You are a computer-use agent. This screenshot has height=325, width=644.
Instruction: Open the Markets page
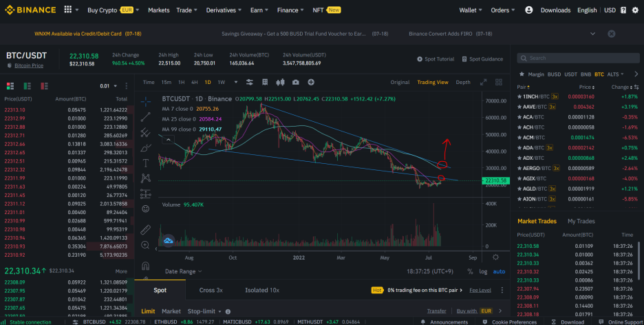tap(158, 10)
